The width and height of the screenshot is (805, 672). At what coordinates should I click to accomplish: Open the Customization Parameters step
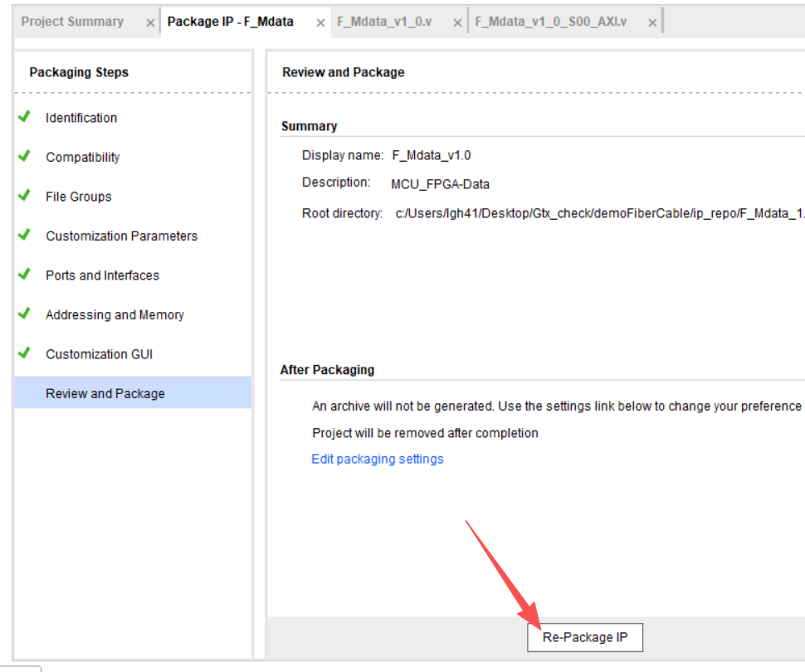(x=122, y=236)
